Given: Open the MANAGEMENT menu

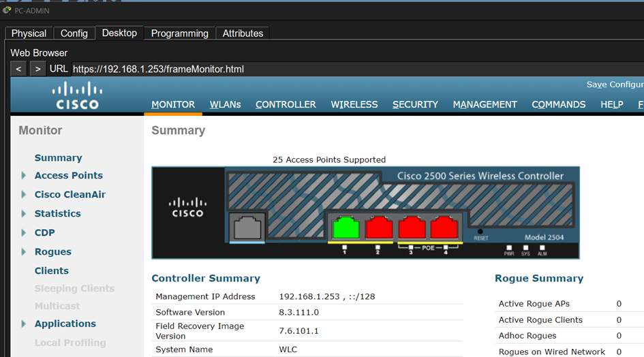Looking at the screenshot, I should (x=485, y=105).
